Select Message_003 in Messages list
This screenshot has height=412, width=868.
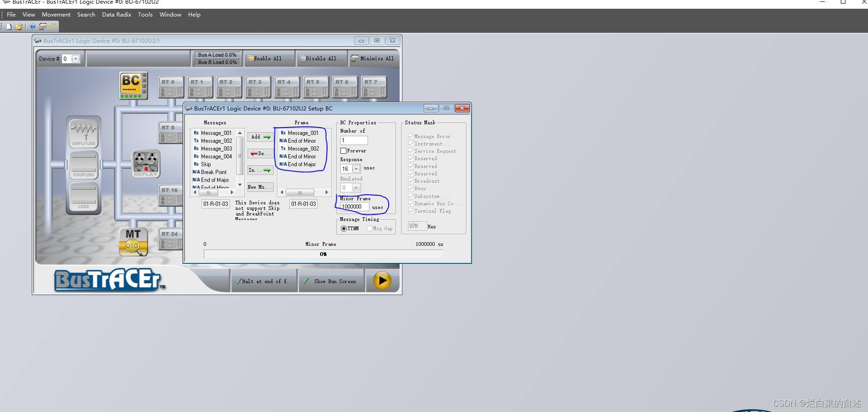(x=216, y=149)
